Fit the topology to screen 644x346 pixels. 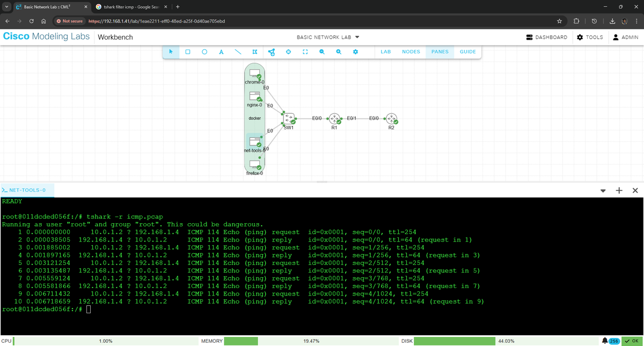[x=305, y=52]
